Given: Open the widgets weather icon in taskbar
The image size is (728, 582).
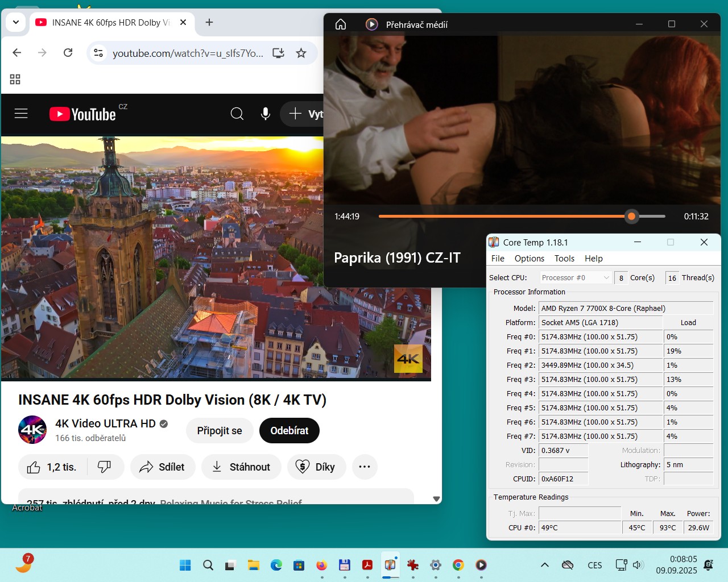Looking at the screenshot, I should coord(24,563).
